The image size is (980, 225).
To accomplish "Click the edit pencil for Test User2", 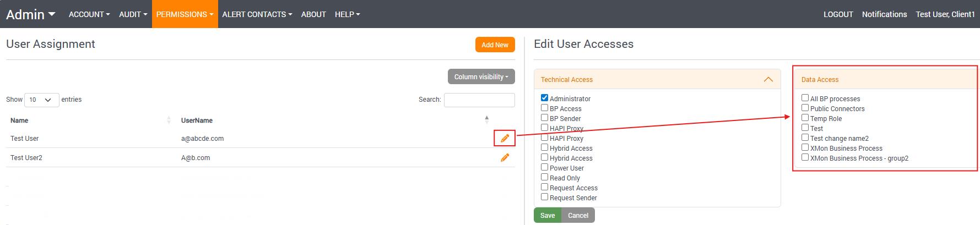I will [505, 158].
